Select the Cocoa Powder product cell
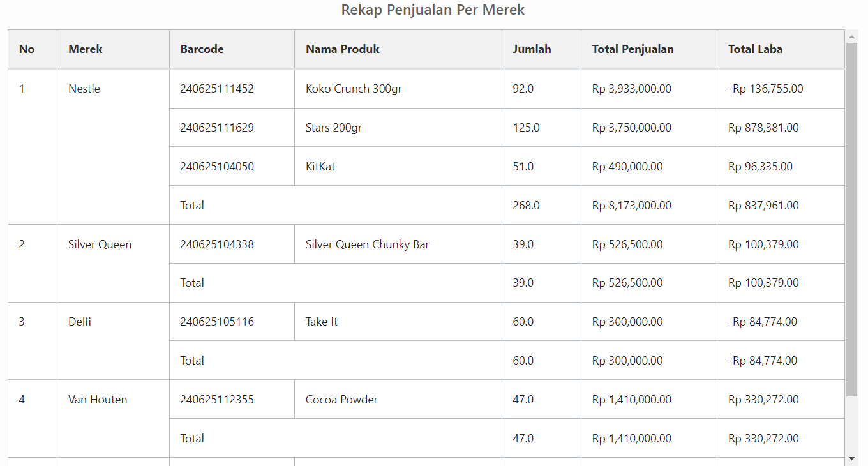This screenshot has height=466, width=868. point(341,400)
